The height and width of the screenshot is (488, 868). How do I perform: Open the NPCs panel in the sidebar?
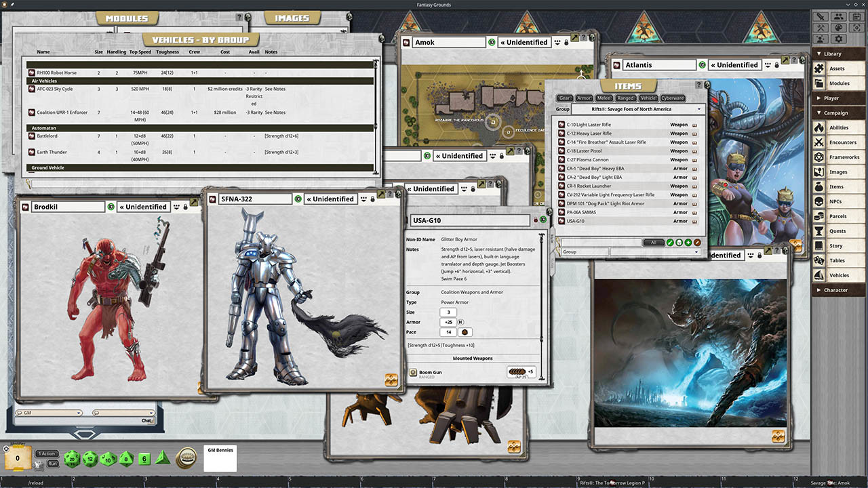[x=840, y=201]
